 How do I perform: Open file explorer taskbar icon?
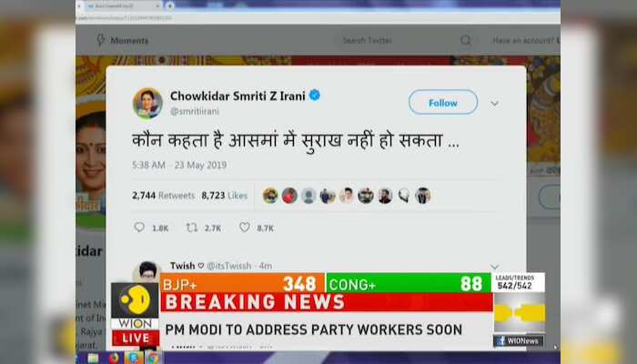93,359
